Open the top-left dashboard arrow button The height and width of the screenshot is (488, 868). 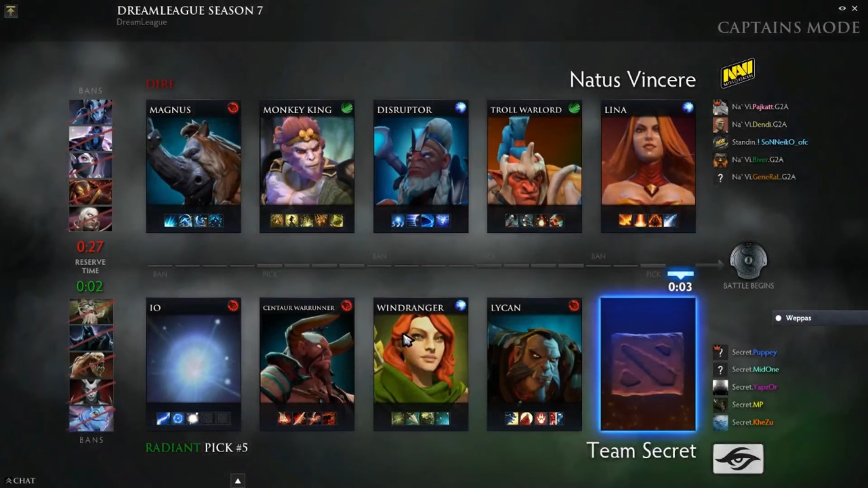coord(11,11)
